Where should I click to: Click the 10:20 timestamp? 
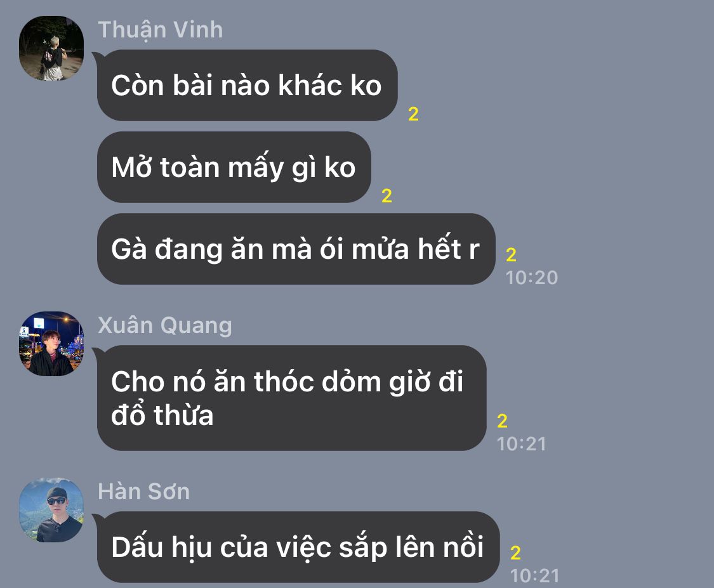coord(532,278)
